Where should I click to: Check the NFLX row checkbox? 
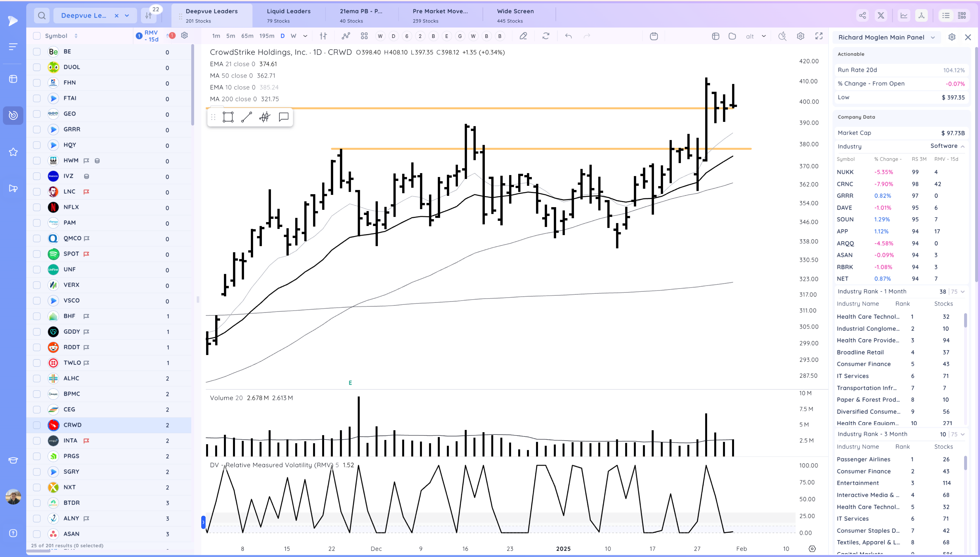(37, 207)
